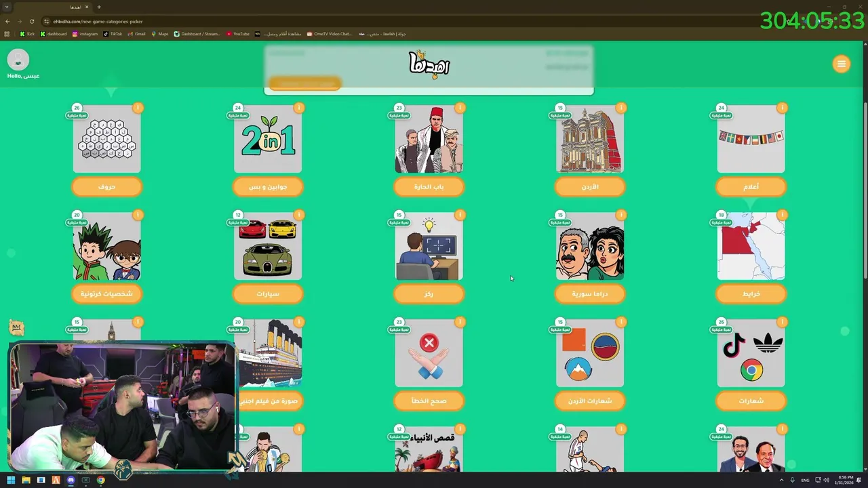Open the dashboard bookmark
This screenshot has height=488, width=868.
(54, 34)
